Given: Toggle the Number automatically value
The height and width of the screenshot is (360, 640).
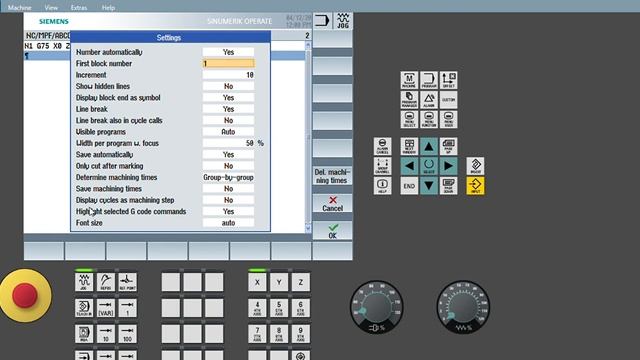Looking at the screenshot, I should point(228,52).
